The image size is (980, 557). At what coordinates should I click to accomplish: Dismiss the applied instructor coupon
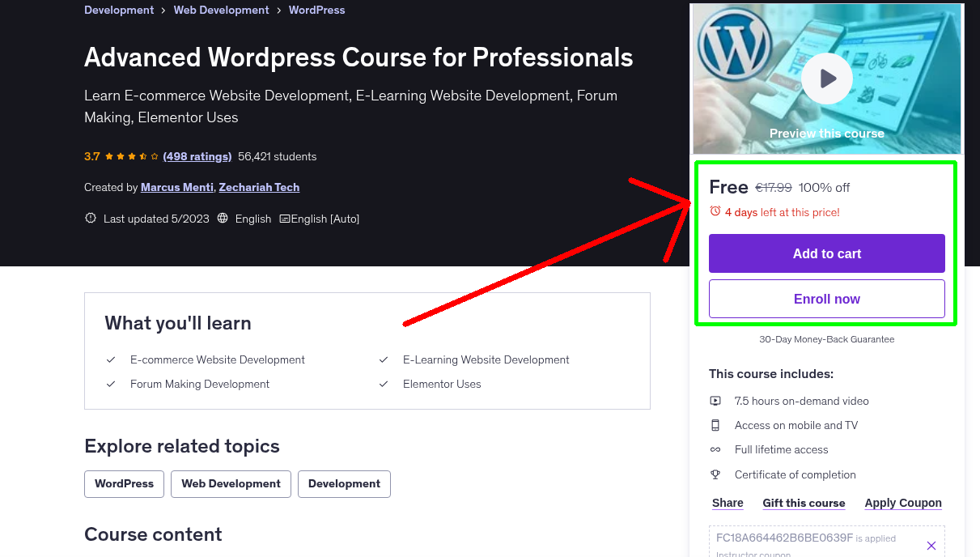(931, 545)
